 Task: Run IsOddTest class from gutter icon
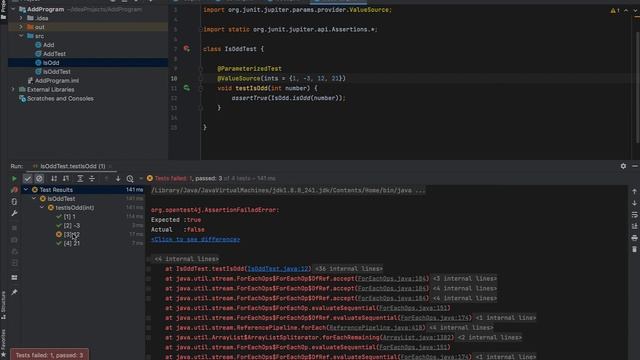coord(187,49)
